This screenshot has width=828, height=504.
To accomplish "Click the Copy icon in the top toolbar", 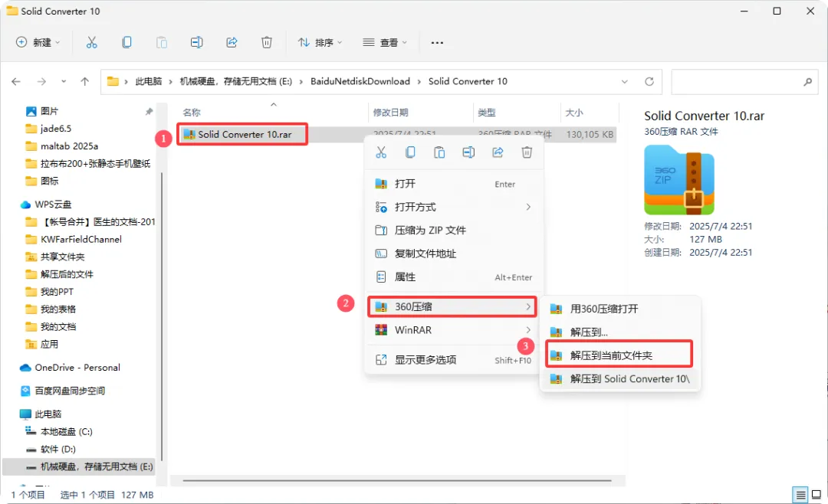I will [127, 43].
